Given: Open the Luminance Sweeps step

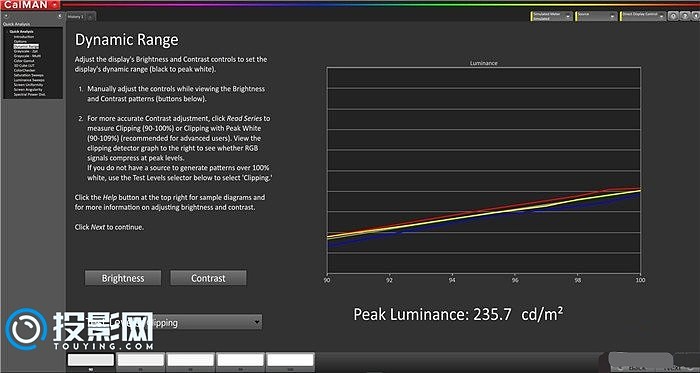Looking at the screenshot, I should tap(29, 80).
